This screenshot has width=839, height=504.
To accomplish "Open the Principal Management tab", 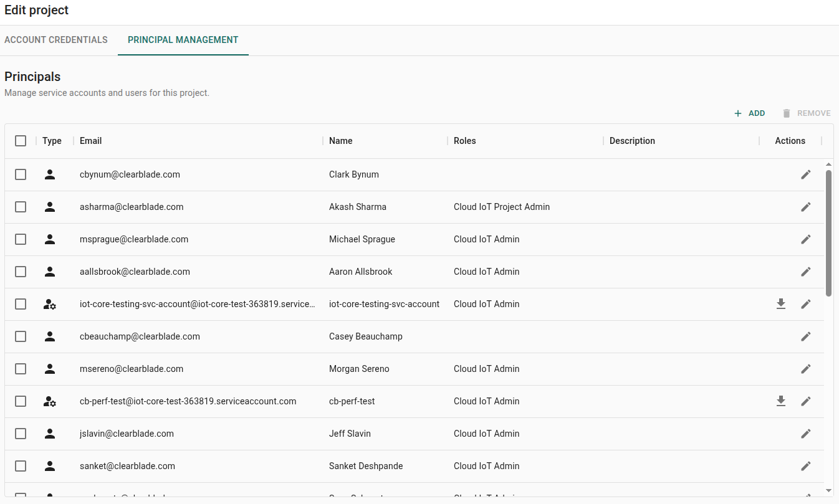I will point(183,40).
